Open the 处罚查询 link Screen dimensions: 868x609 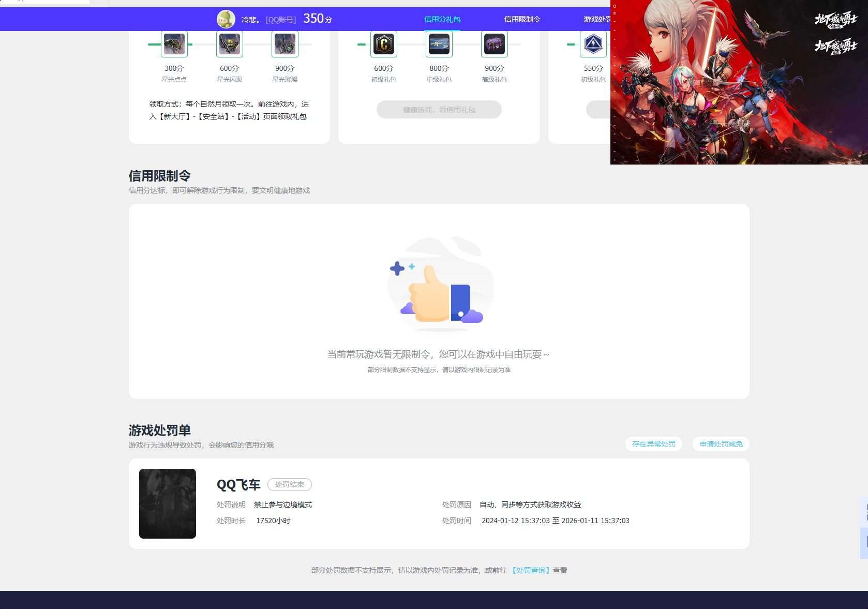click(x=531, y=570)
